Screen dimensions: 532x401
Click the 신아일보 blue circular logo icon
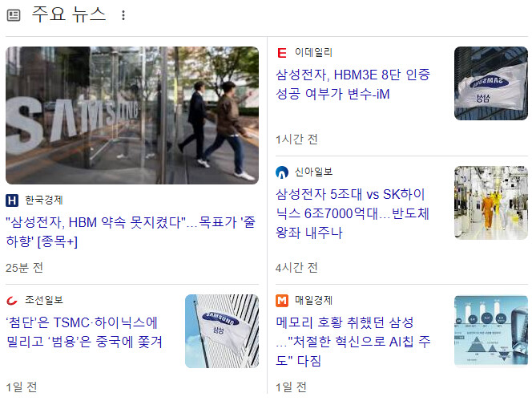[282, 172]
